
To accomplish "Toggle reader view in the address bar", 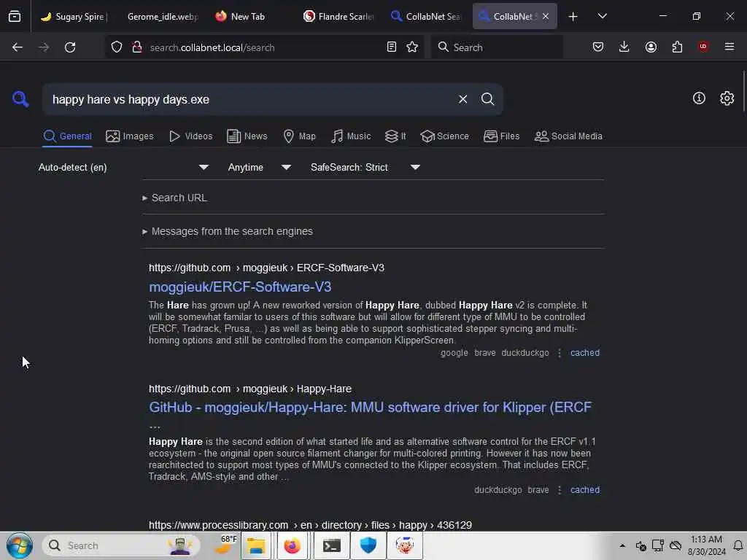I will 392,47.
